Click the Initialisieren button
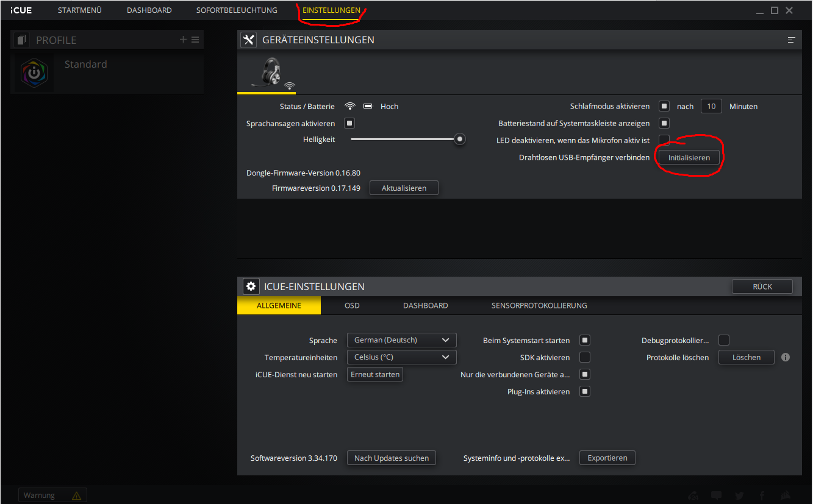This screenshot has width=813, height=504. 689,157
